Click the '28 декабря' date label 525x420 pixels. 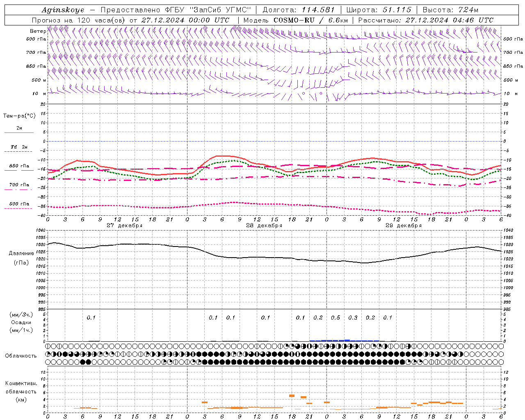[264, 226]
